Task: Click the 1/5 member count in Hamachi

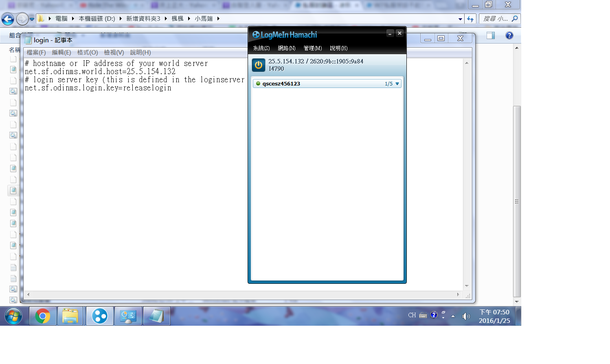Action: tap(389, 84)
